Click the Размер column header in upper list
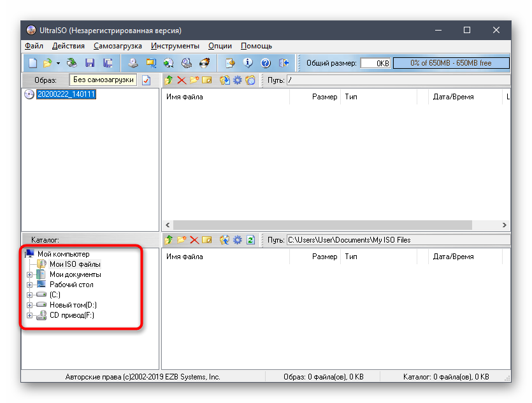Viewport: 532px width, 403px height. tap(324, 97)
